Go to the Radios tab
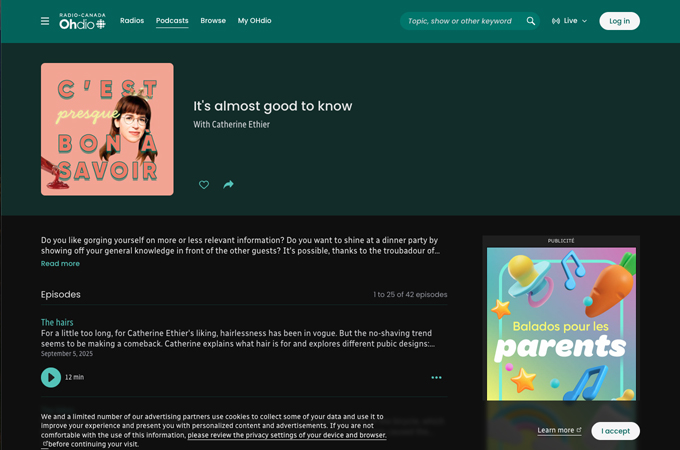This screenshot has height=450, width=680. 132,21
